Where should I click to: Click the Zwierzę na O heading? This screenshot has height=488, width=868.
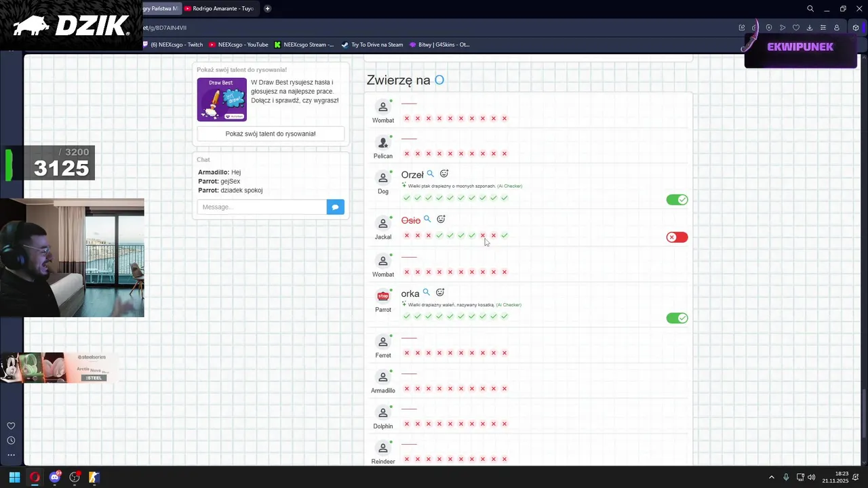click(406, 80)
